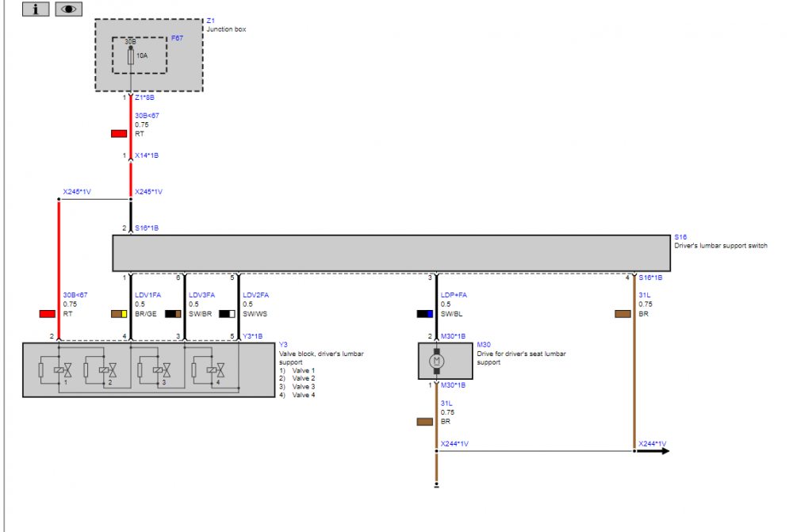Image resolution: width=793 pixels, height=532 pixels.
Task: Select the LDP+FA wire signal label
Action: click(454, 295)
